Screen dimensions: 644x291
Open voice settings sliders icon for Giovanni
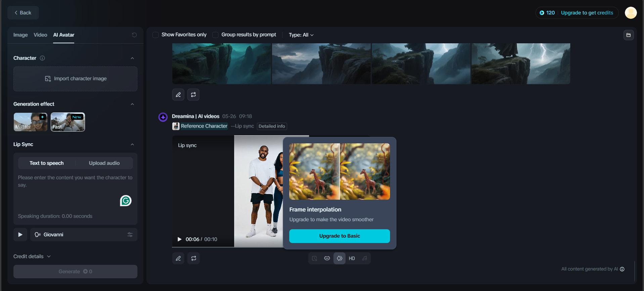pyautogui.click(x=130, y=235)
